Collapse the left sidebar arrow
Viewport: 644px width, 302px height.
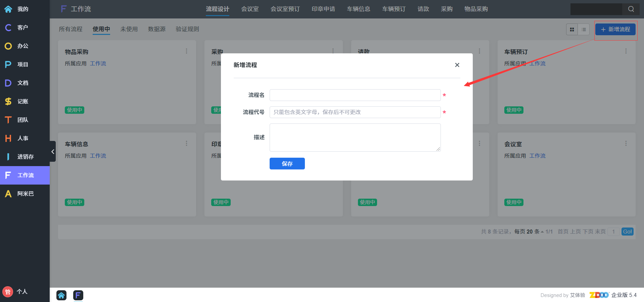[x=53, y=152]
